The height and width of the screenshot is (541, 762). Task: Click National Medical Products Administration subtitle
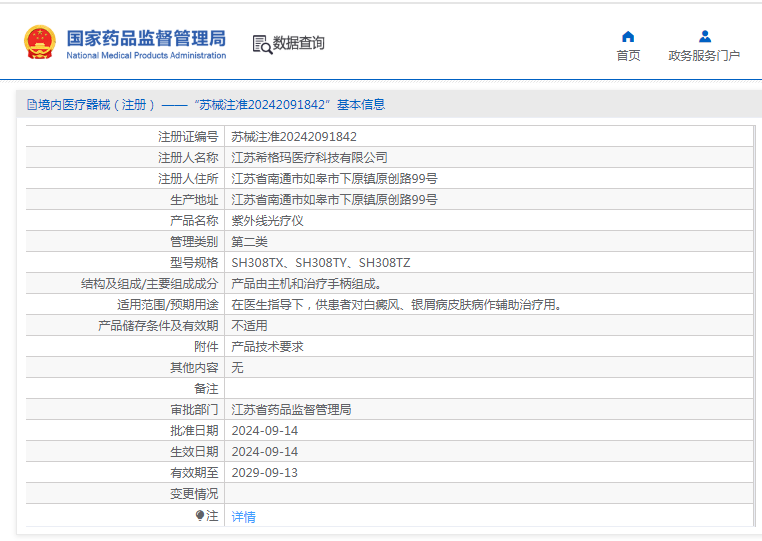click(146, 55)
